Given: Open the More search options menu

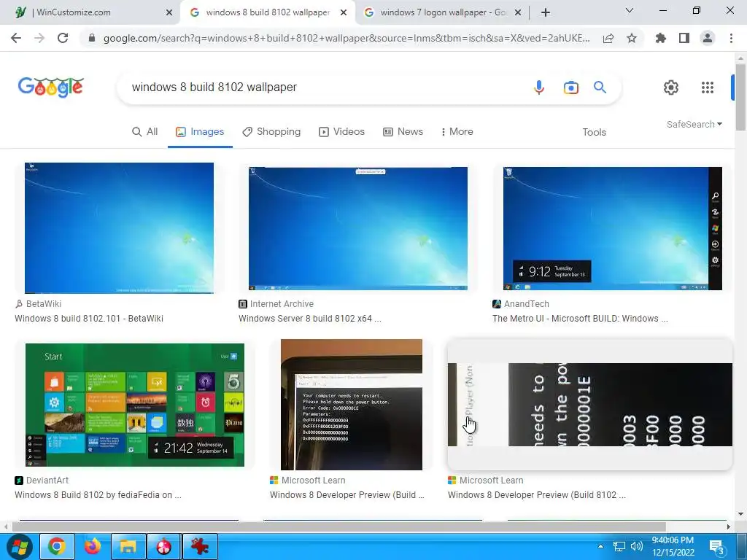Looking at the screenshot, I should coord(457,132).
